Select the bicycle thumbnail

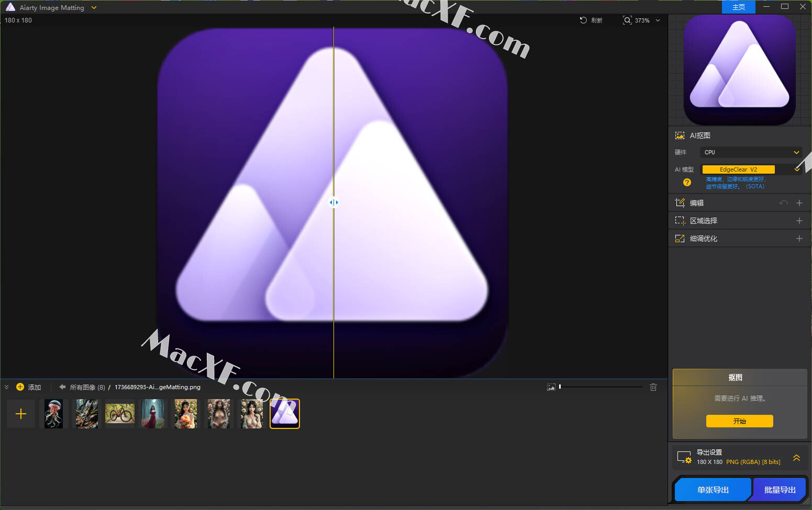coord(120,414)
